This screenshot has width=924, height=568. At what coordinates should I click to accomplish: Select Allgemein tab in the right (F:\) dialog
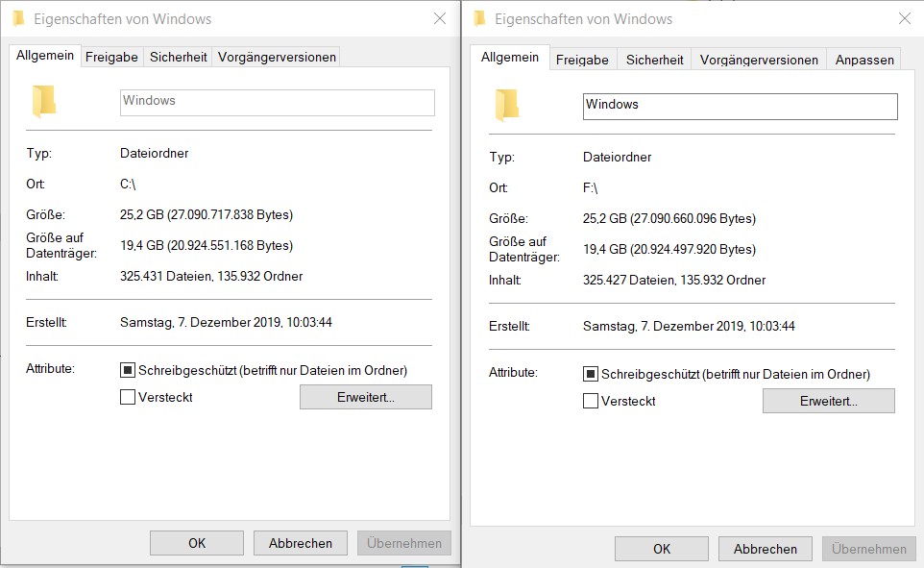pyautogui.click(x=510, y=58)
